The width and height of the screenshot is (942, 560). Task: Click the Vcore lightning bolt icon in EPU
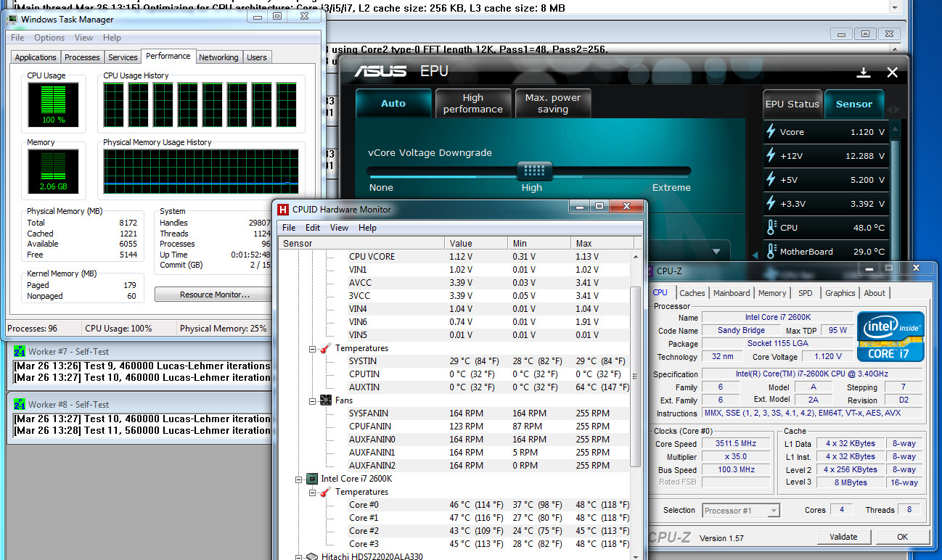tap(771, 132)
